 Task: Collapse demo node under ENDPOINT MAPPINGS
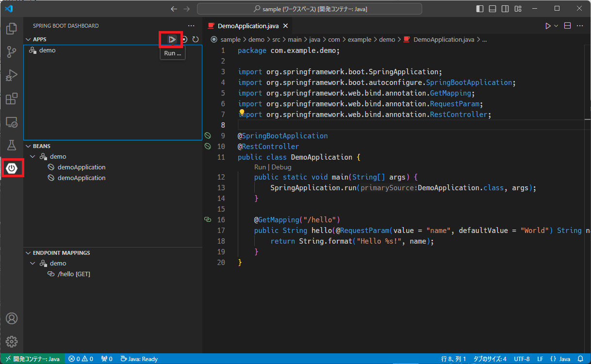(33, 264)
